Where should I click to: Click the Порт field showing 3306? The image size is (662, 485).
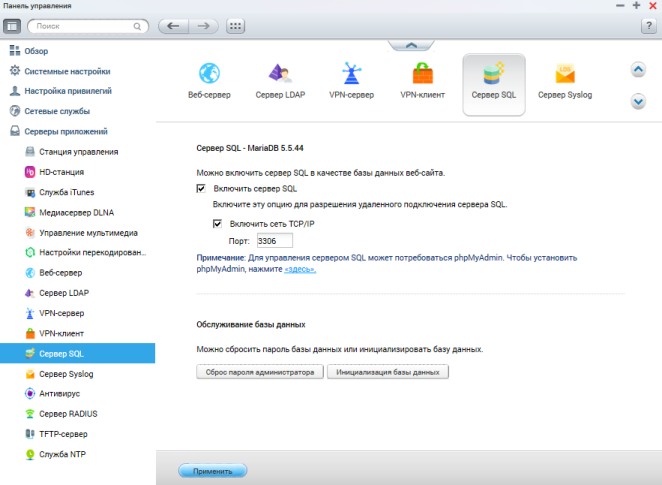click(274, 241)
